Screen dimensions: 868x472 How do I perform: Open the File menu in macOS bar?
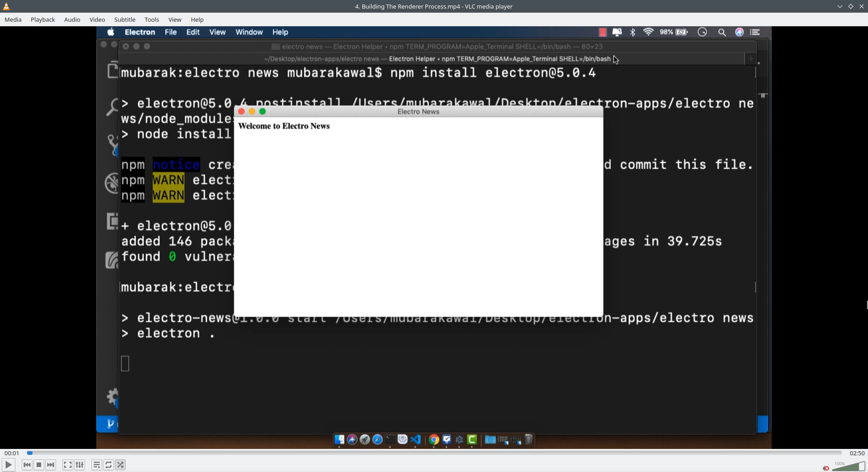coord(170,32)
